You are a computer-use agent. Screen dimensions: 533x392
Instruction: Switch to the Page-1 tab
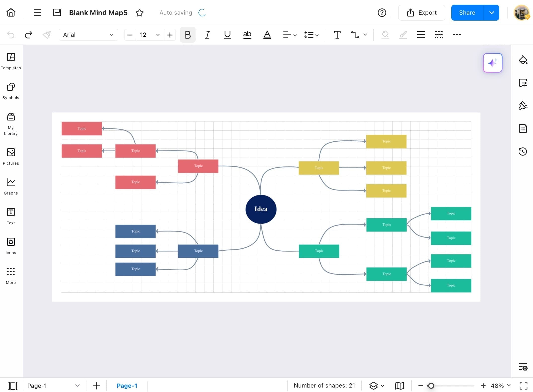[127, 386]
